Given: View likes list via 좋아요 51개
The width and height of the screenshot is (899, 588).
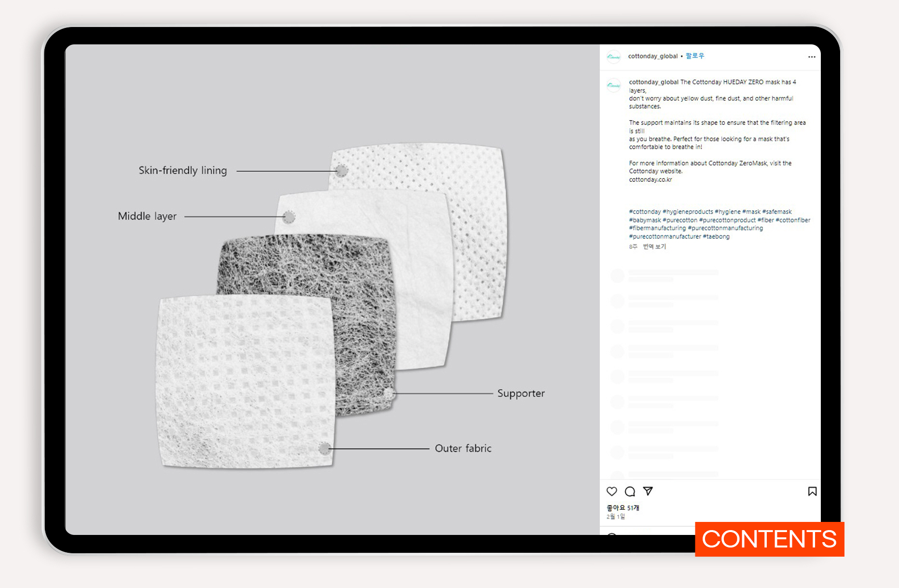Looking at the screenshot, I should pos(623,508).
